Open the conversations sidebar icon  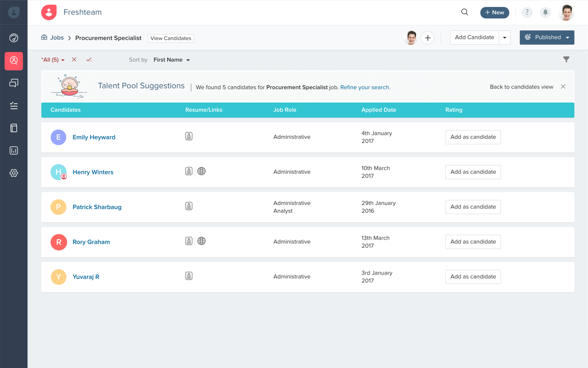(14, 83)
